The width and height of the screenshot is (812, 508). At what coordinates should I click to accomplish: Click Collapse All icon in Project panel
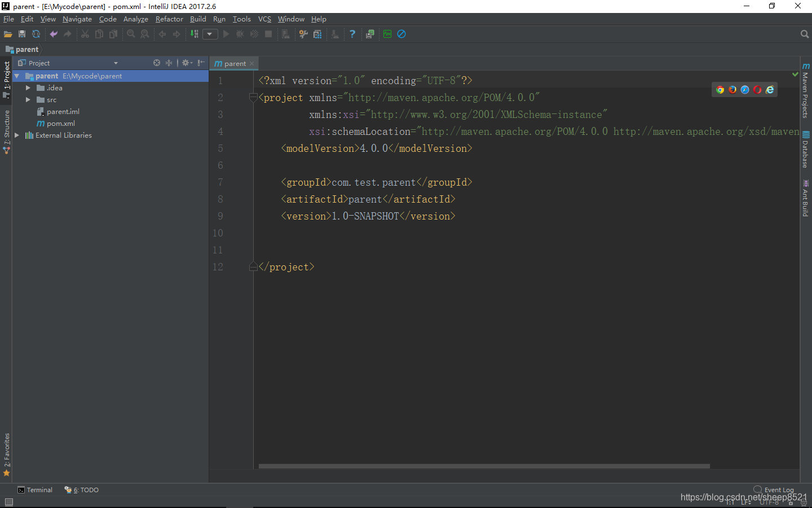tap(169, 63)
